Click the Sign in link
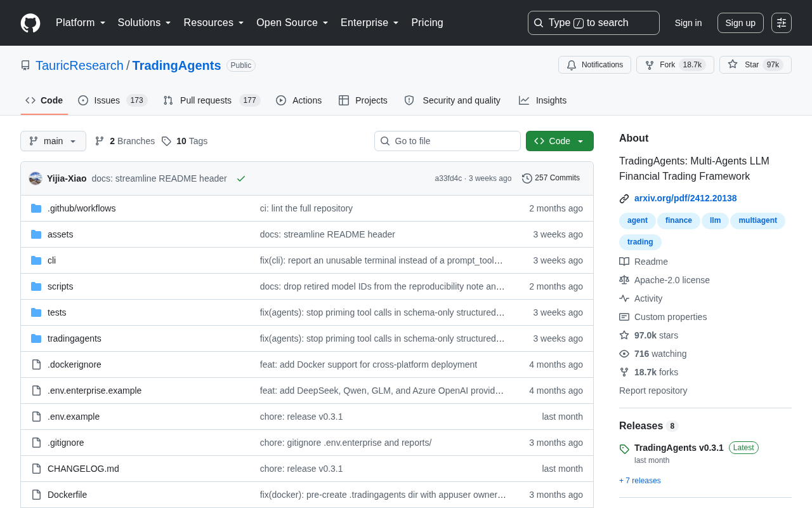Image resolution: width=812 pixels, height=508 pixels. point(688,23)
